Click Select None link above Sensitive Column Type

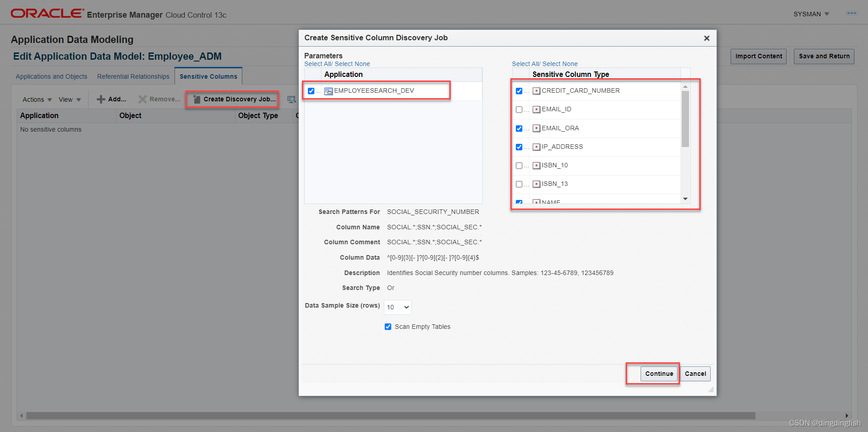click(560, 64)
